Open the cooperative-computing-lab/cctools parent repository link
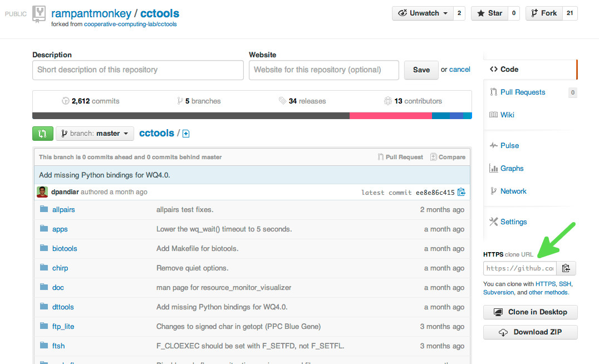The image size is (599, 364). (x=130, y=24)
